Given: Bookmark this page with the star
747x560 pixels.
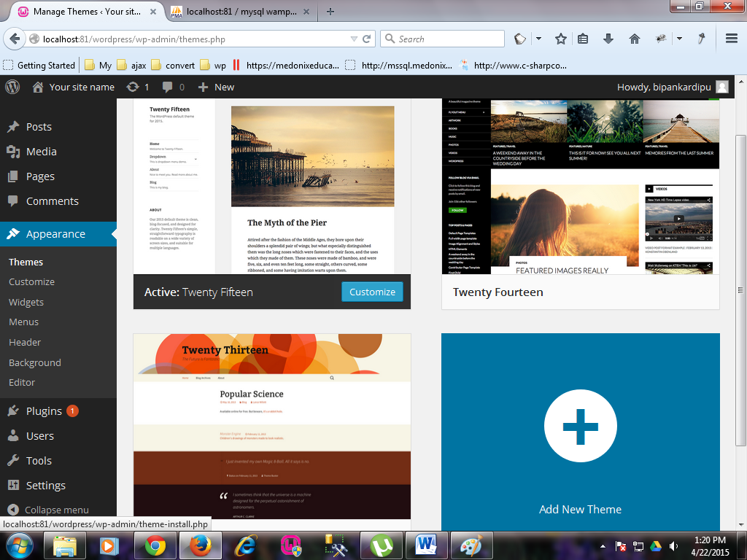Looking at the screenshot, I should pyautogui.click(x=561, y=39).
